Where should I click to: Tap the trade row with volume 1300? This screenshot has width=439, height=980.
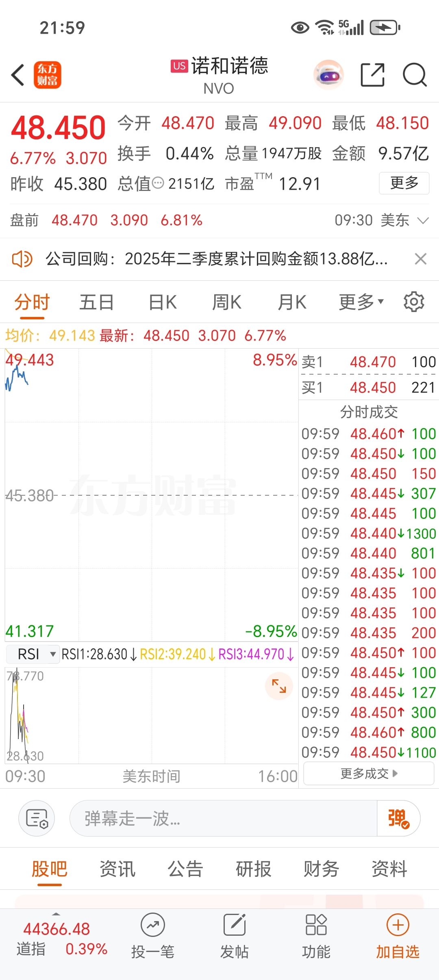point(369,533)
